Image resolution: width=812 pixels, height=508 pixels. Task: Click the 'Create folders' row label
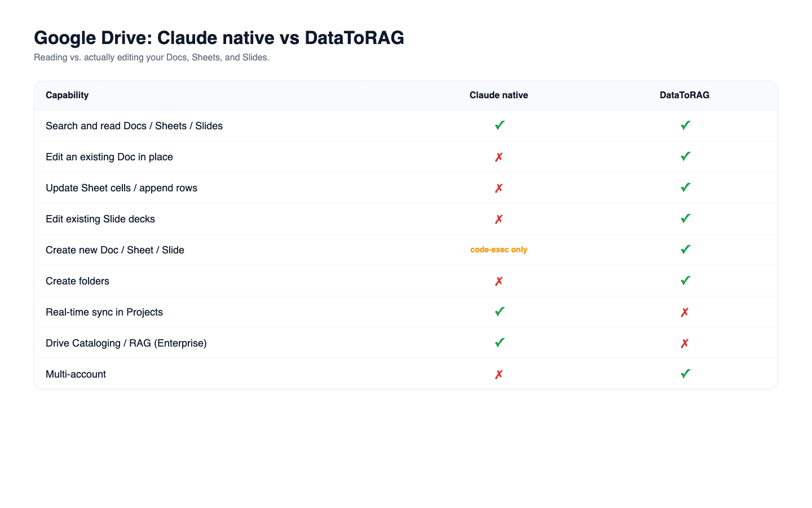78,281
